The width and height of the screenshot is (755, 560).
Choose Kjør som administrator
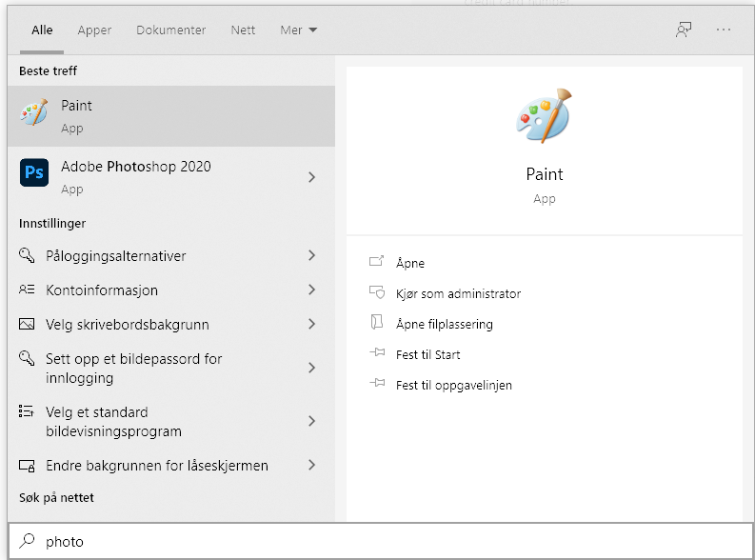(458, 293)
